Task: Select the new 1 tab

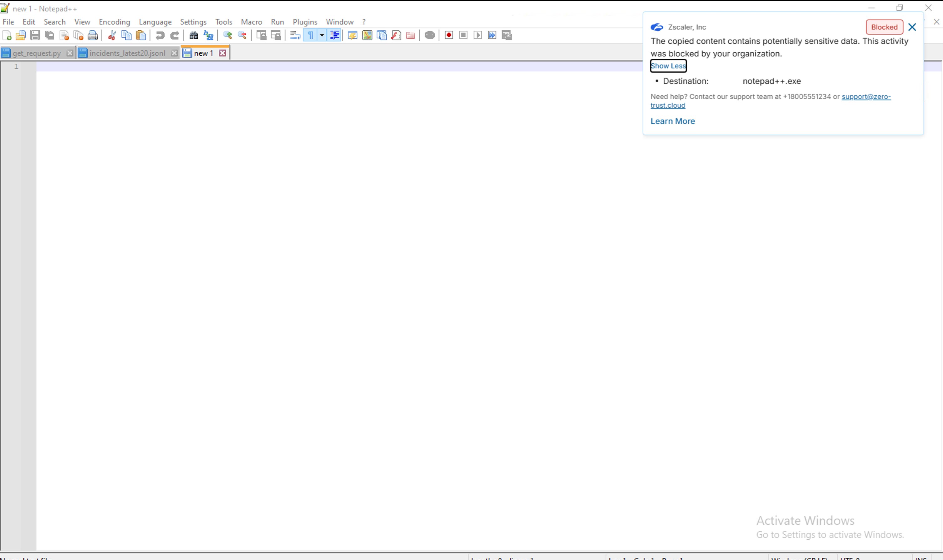Action: [203, 53]
